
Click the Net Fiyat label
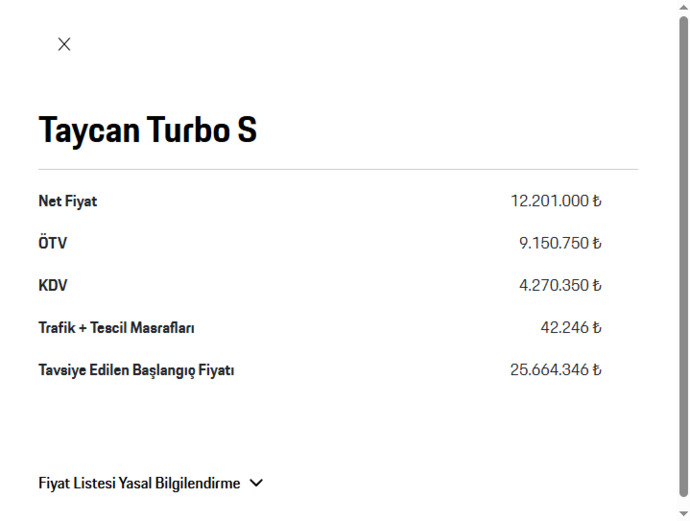point(68,201)
